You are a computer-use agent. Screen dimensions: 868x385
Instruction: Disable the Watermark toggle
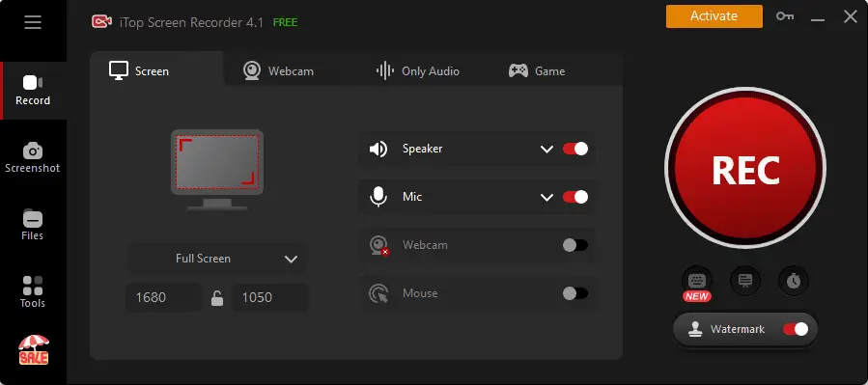point(796,330)
